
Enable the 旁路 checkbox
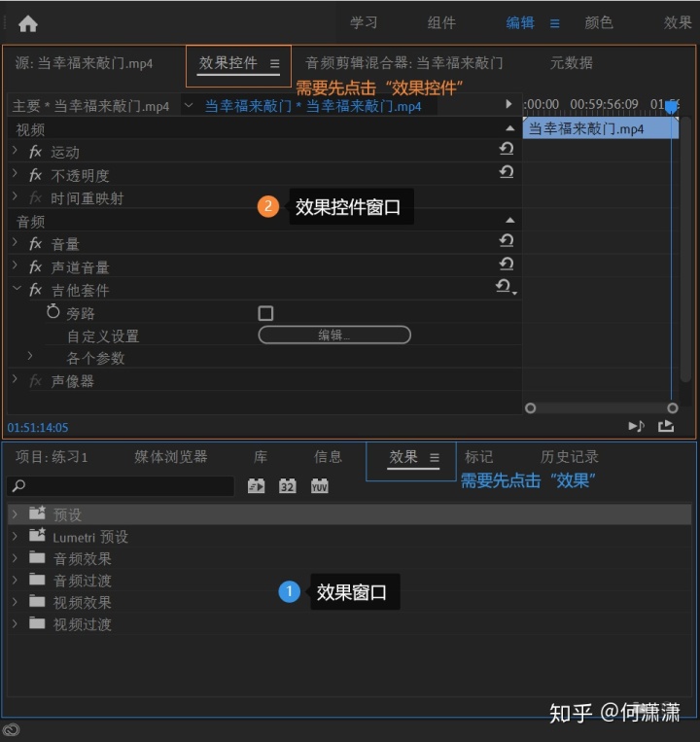coord(265,313)
